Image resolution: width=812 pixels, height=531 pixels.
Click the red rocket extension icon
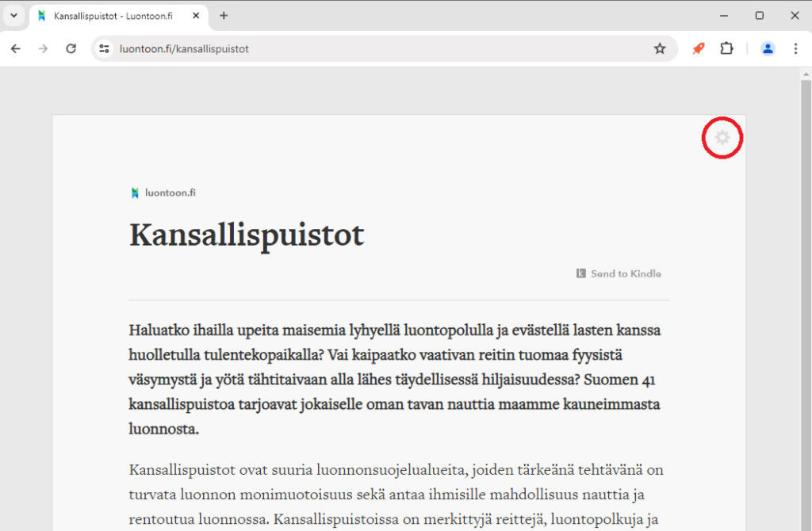[698, 49]
